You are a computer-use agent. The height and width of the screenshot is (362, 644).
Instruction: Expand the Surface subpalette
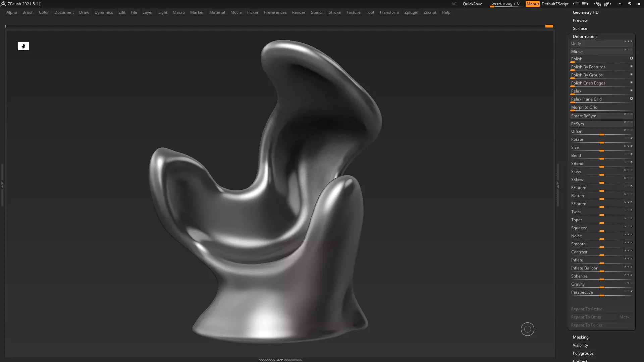click(x=580, y=28)
